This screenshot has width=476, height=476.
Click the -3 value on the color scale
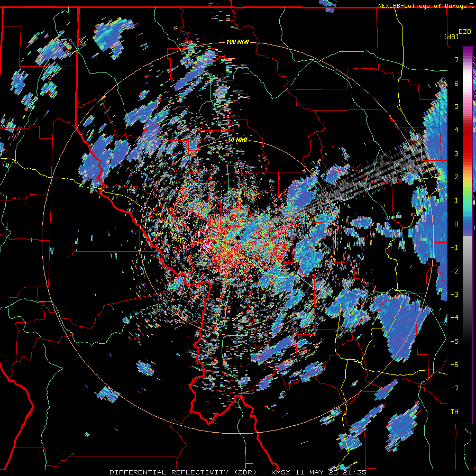pyautogui.click(x=454, y=294)
